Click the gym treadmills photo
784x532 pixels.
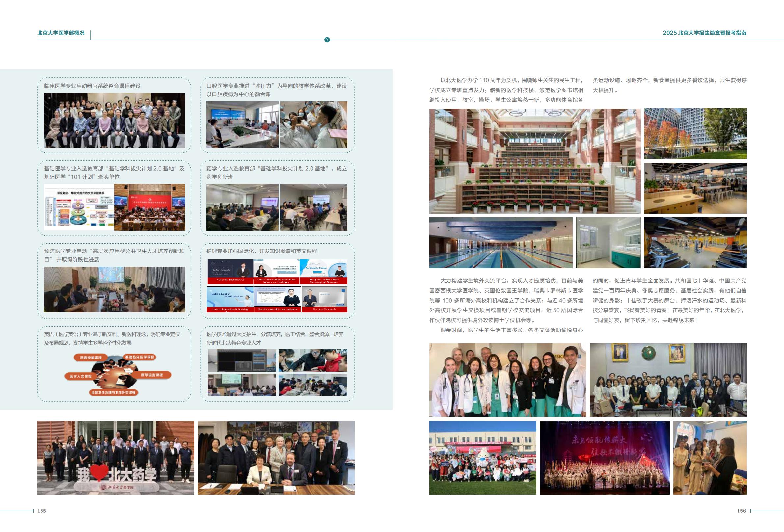(x=695, y=243)
